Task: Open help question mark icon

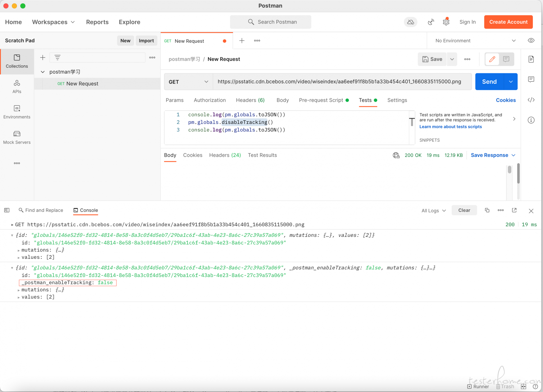Action: click(x=535, y=387)
